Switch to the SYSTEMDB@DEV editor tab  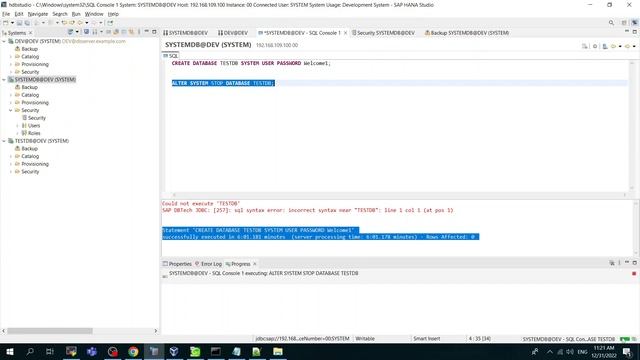click(x=186, y=33)
